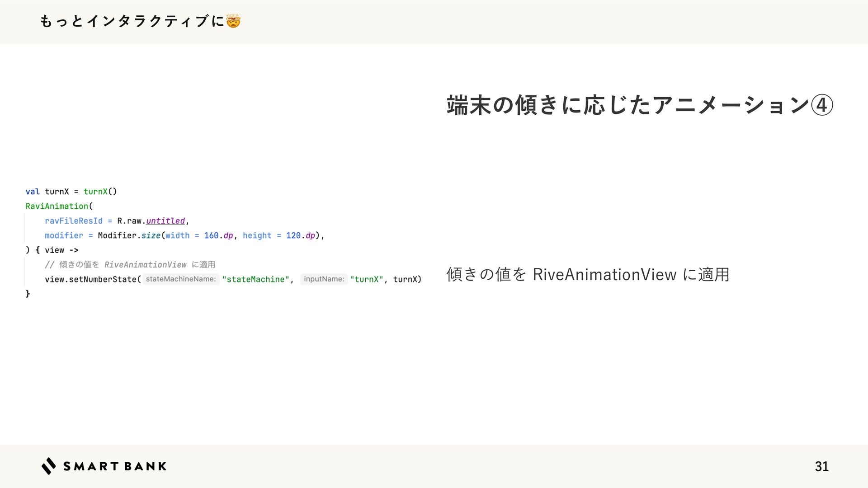Click the Smart Bank logo mark
Screen dimensions: 868x488
(x=49, y=466)
